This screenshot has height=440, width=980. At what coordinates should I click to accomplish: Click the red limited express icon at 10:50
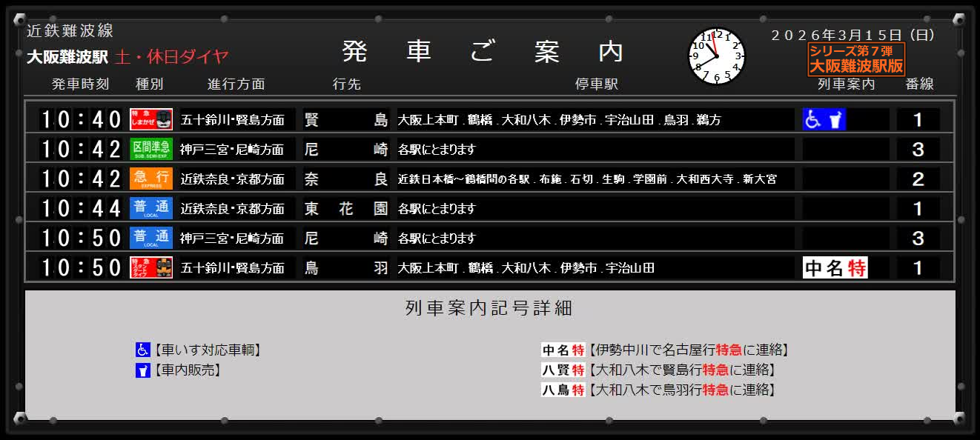[x=151, y=267]
